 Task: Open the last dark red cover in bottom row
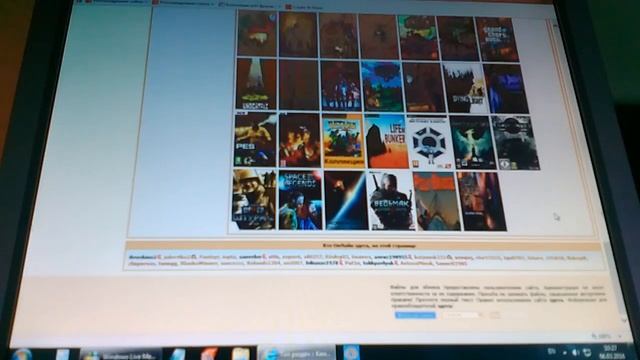pos(482,202)
